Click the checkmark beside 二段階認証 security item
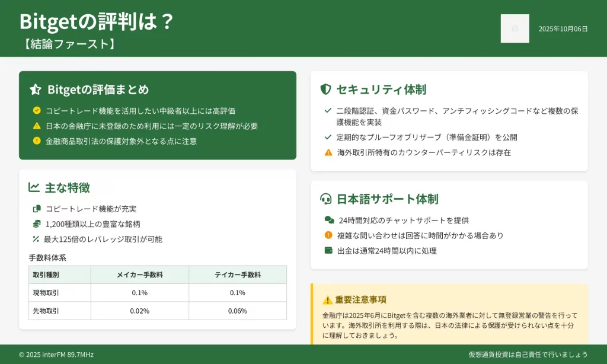Screen dimensions: 607x364 point(328,111)
